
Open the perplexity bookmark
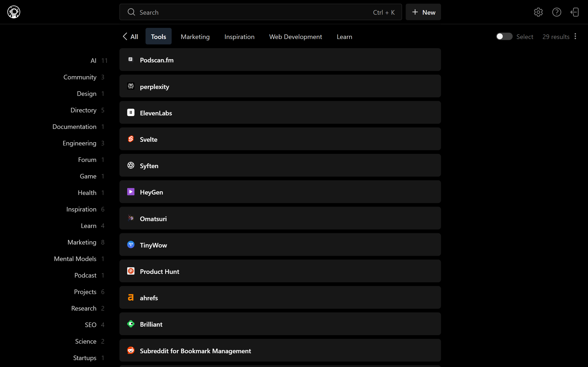[x=280, y=86]
